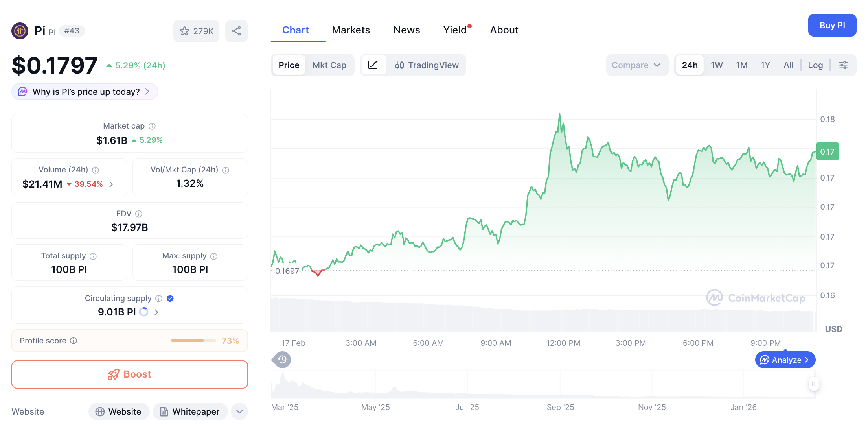Click the Boost button
Screen dimensions: 868x428
(x=130, y=374)
